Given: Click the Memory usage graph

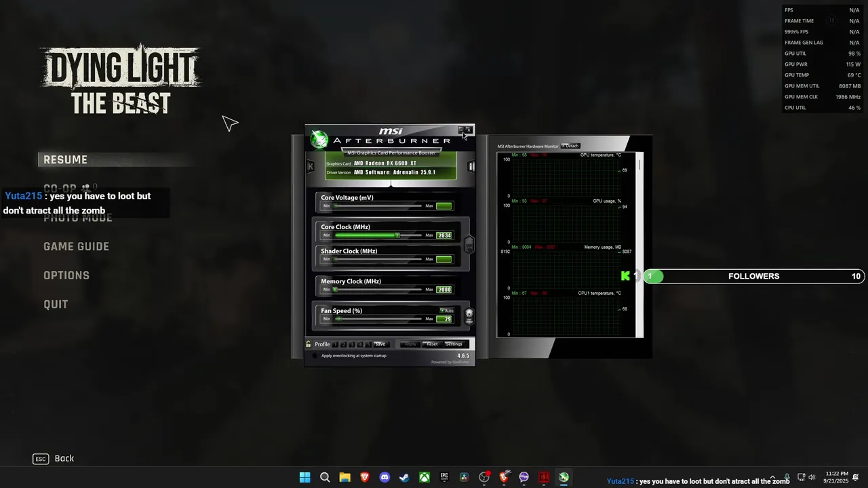Looking at the screenshot, I should pos(566,270).
